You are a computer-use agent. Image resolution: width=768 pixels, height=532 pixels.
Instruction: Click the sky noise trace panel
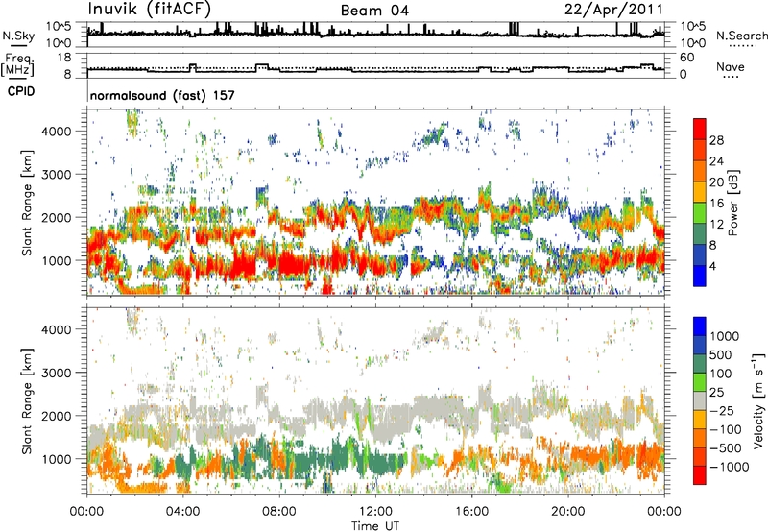tap(375, 35)
